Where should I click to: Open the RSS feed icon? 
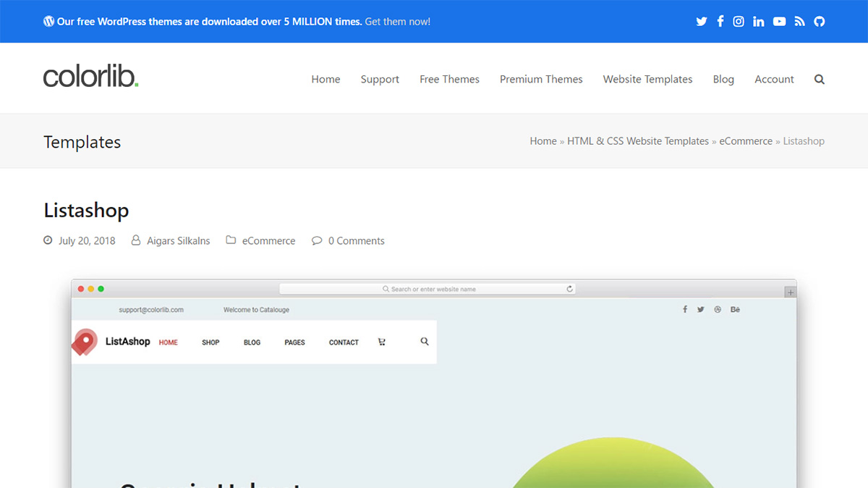point(799,22)
